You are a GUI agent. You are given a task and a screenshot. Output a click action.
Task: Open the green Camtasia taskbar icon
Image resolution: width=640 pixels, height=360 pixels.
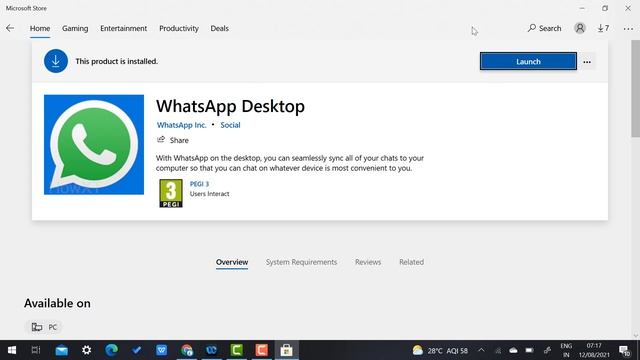(237, 350)
